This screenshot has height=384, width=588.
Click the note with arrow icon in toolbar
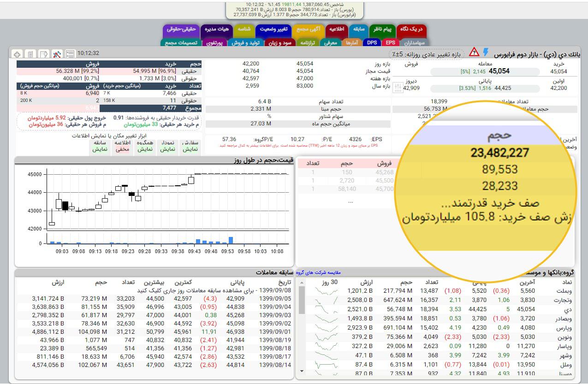pos(43,54)
